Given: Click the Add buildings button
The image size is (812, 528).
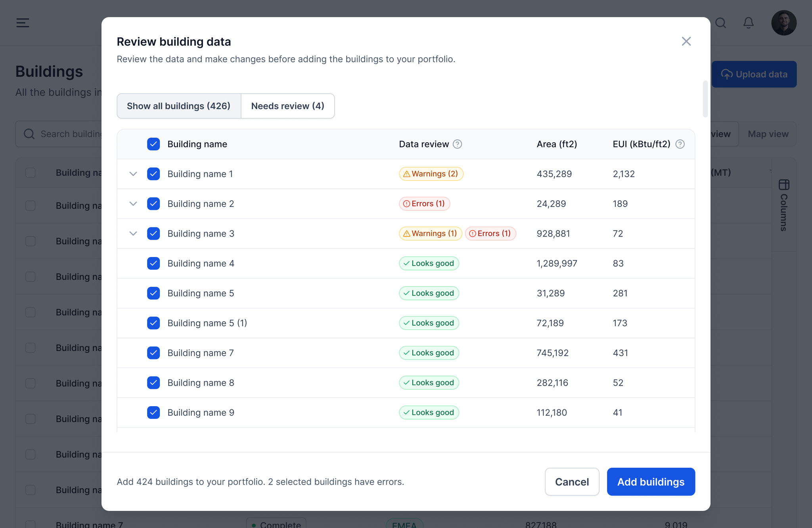Looking at the screenshot, I should point(651,482).
